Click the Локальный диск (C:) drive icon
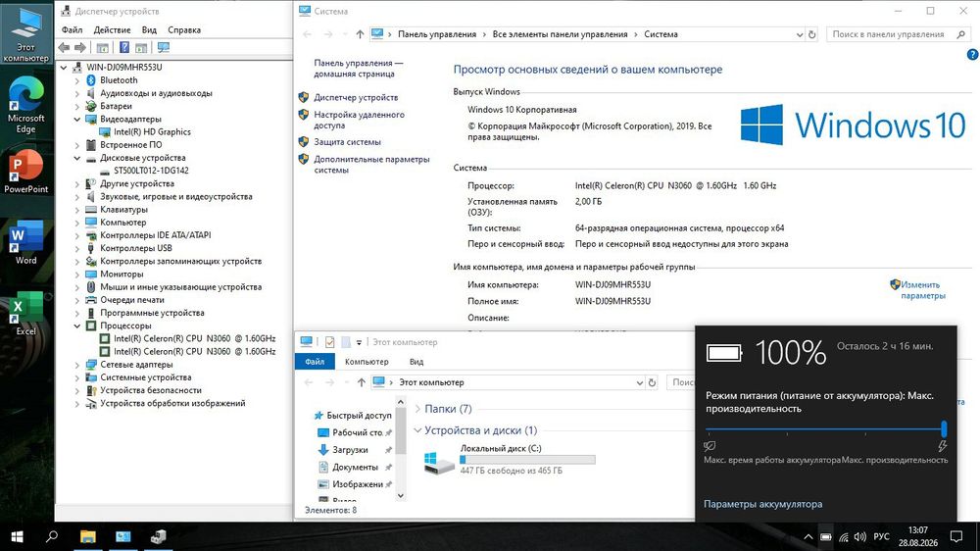Screen dimensions: 980x551 [439, 463]
